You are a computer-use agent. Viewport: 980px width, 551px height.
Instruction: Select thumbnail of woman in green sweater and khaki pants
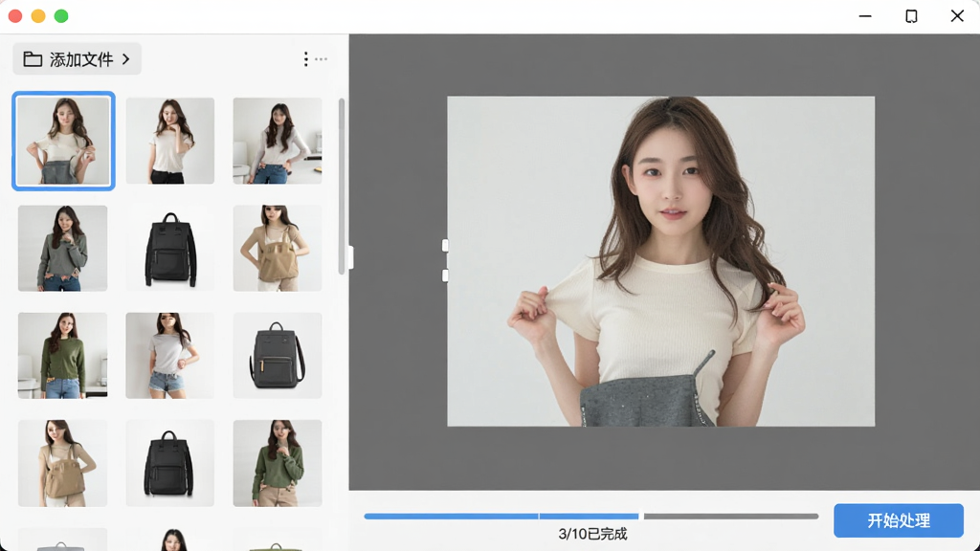278,463
